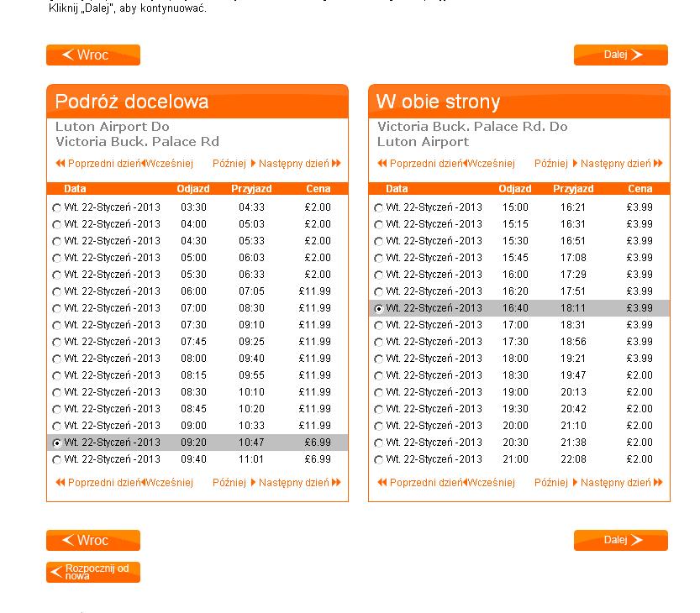
Task: Click bottom Wcześniej link in W obie strony
Action: click(490, 483)
